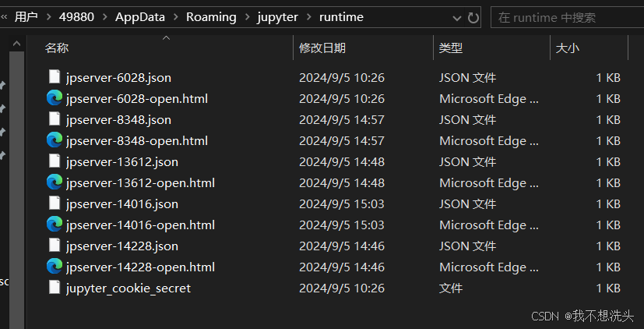Click Microsoft Edge type of jpserver-6028-open.html

pyautogui.click(x=489, y=98)
